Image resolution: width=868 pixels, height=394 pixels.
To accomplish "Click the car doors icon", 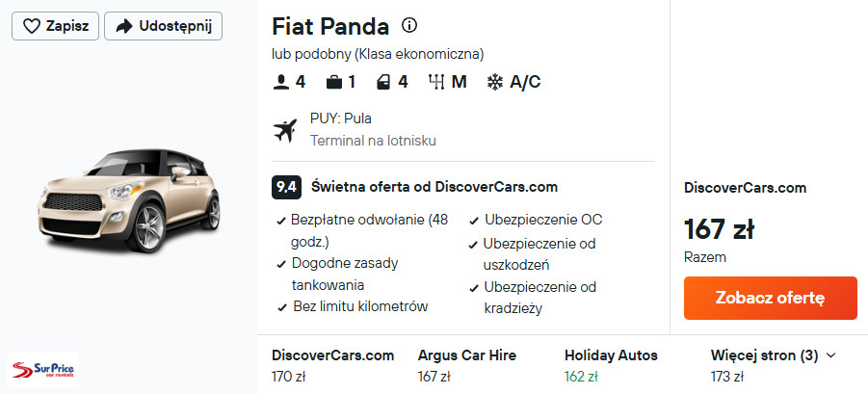I will [384, 82].
